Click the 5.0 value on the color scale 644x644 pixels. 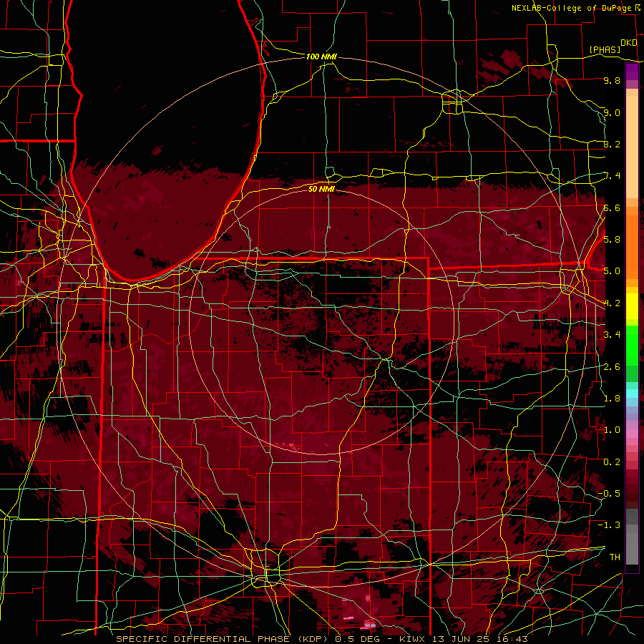(612, 271)
